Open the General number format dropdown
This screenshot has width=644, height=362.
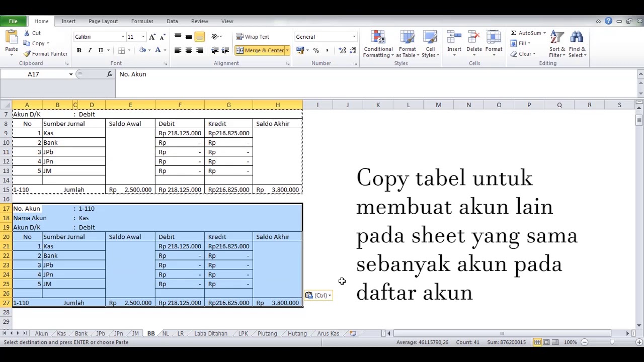click(354, 37)
